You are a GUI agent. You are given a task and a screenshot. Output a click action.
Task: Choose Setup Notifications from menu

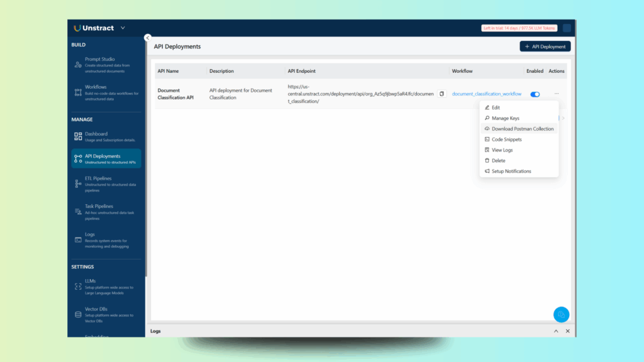coord(511,171)
